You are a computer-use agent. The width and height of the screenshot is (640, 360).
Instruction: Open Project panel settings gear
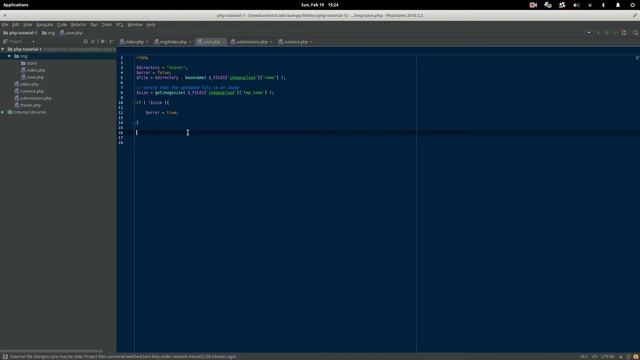(x=102, y=41)
